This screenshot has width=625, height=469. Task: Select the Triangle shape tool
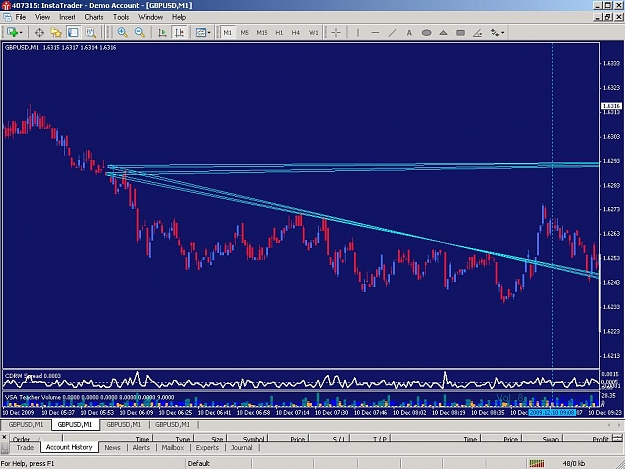[443, 33]
